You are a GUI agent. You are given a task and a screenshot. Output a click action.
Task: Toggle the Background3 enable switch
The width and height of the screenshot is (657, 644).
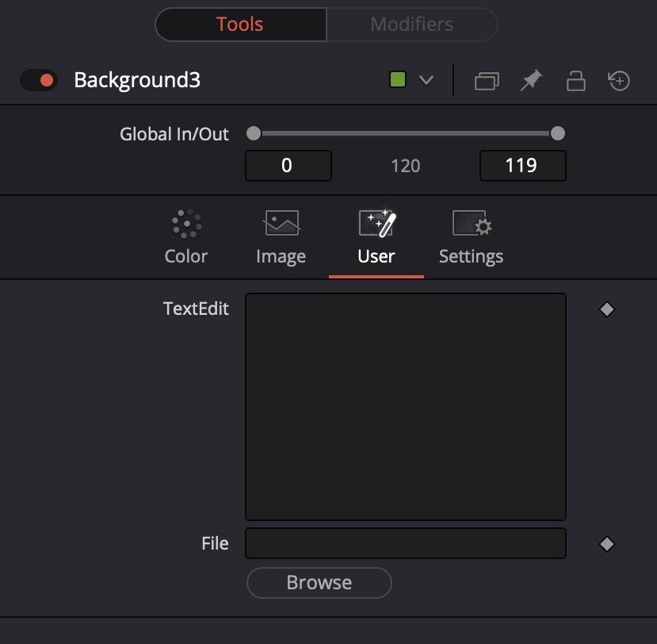click(x=39, y=80)
